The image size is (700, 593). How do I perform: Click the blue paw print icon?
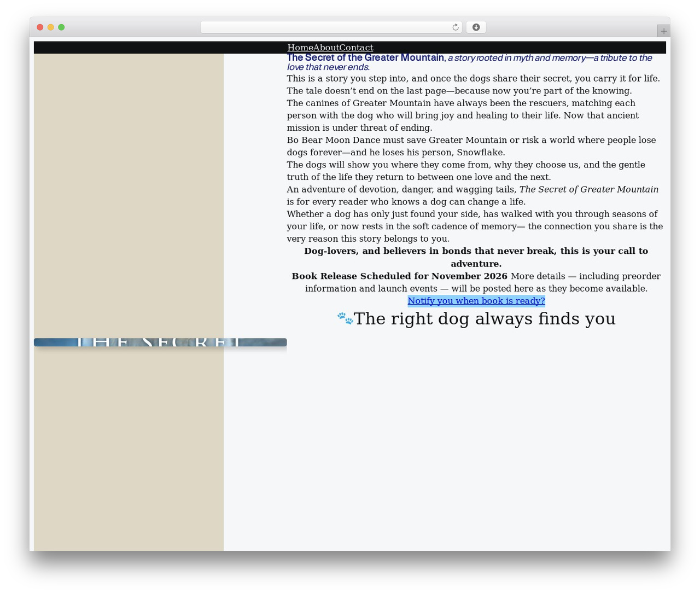[x=345, y=318]
